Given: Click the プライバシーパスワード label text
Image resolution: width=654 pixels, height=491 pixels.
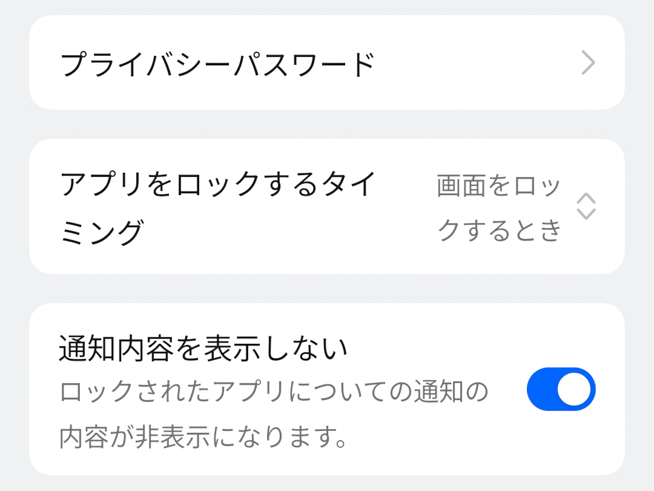Looking at the screenshot, I should (x=217, y=64).
